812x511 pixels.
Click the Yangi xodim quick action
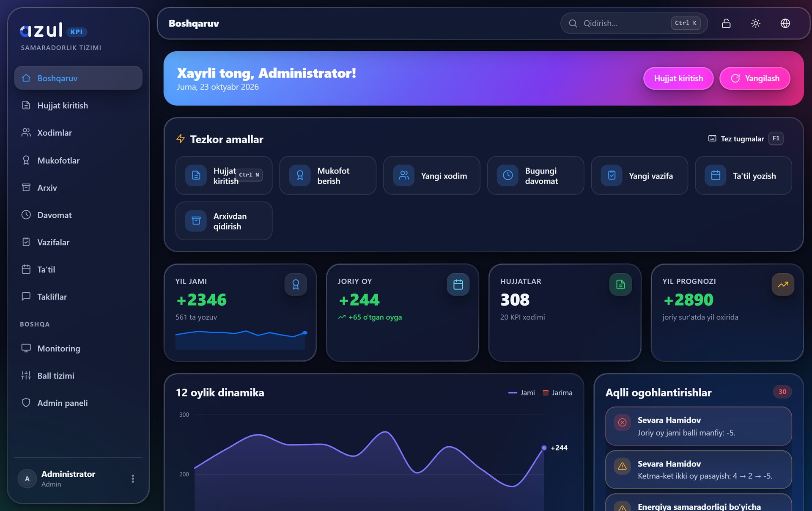431,176
